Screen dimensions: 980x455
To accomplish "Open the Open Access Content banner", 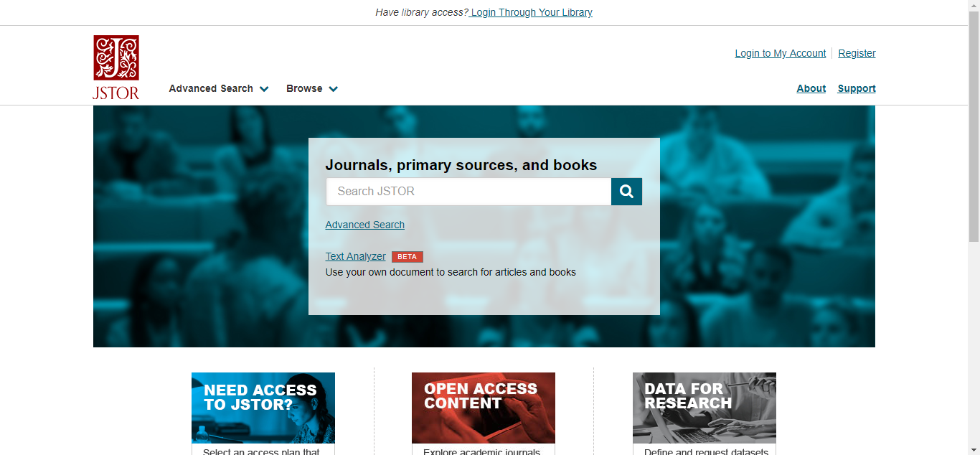I will pos(484,408).
